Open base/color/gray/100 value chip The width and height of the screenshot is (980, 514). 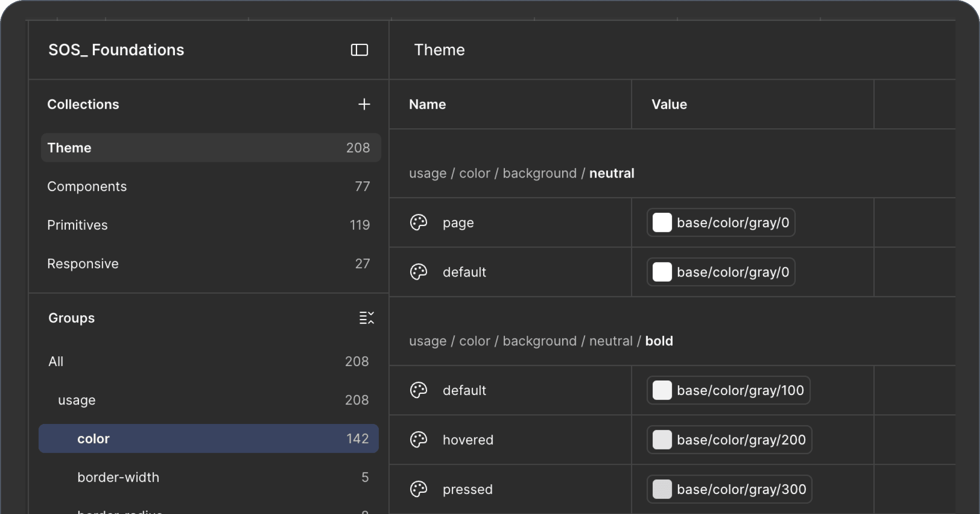click(728, 390)
